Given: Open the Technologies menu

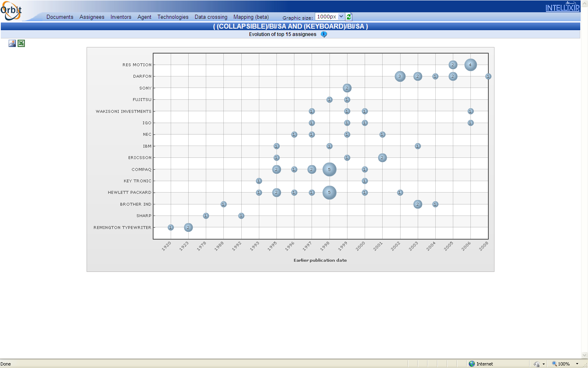Looking at the screenshot, I should click(173, 17).
